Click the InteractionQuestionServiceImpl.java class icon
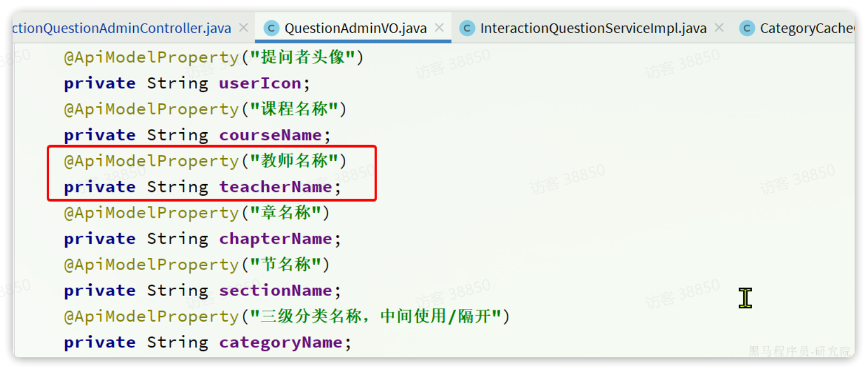This screenshot has height=367, width=868. pos(467,28)
